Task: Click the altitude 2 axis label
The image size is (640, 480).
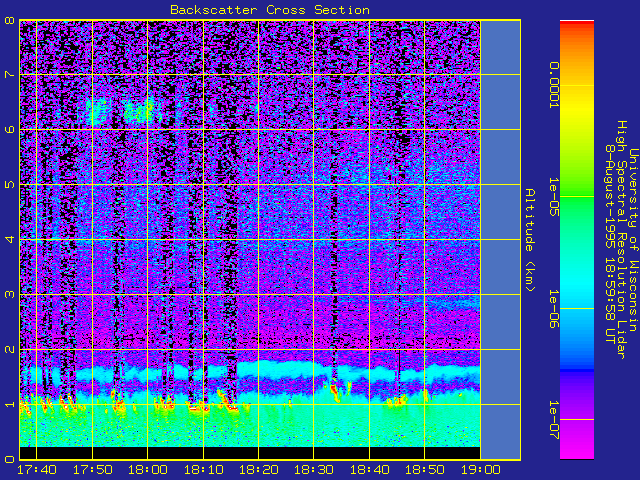Action: coord(9,349)
